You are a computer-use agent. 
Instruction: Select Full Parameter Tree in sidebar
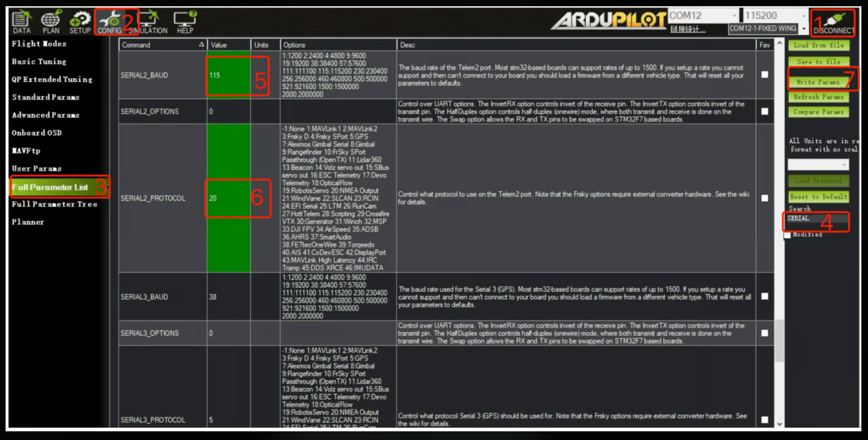click(55, 204)
